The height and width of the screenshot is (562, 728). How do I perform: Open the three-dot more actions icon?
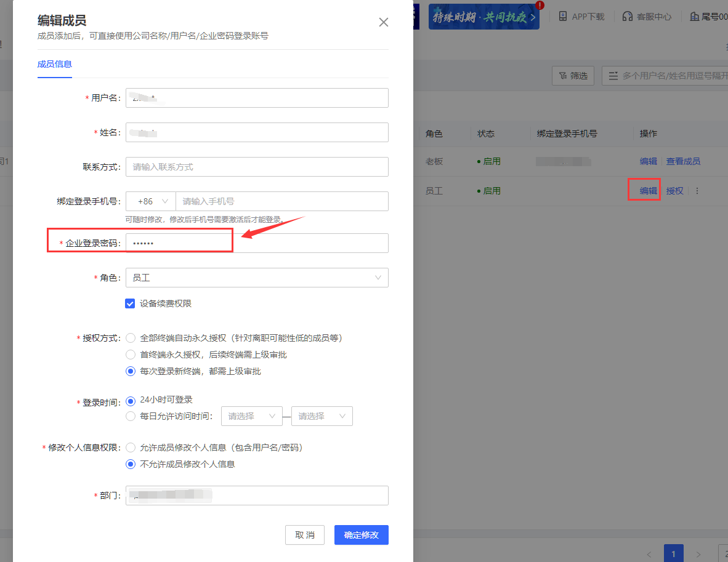click(x=698, y=191)
